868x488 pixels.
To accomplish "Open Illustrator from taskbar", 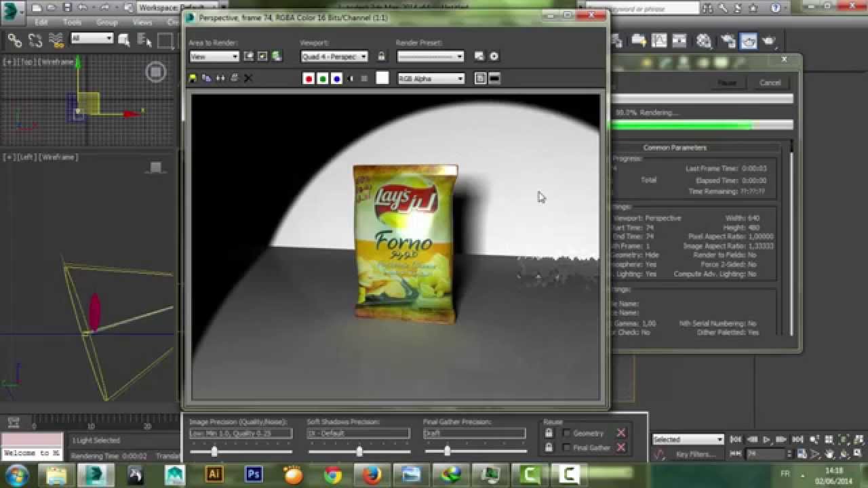I will point(215,474).
